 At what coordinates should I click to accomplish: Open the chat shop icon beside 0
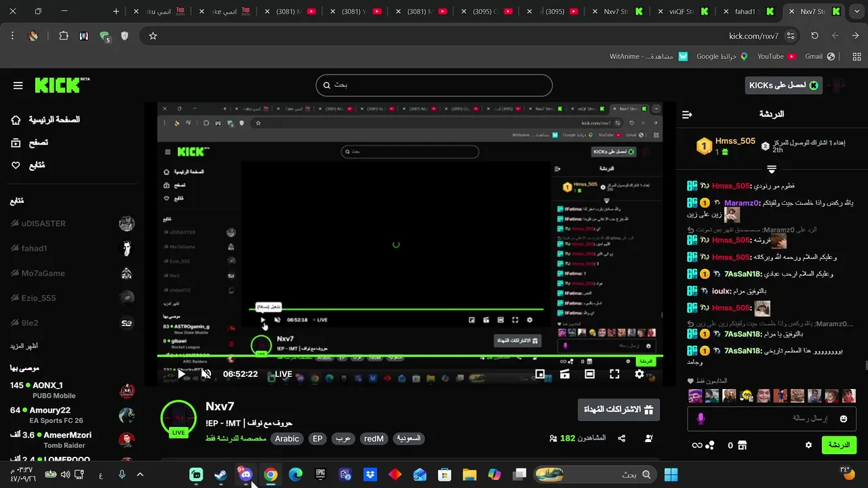pyautogui.click(x=743, y=445)
